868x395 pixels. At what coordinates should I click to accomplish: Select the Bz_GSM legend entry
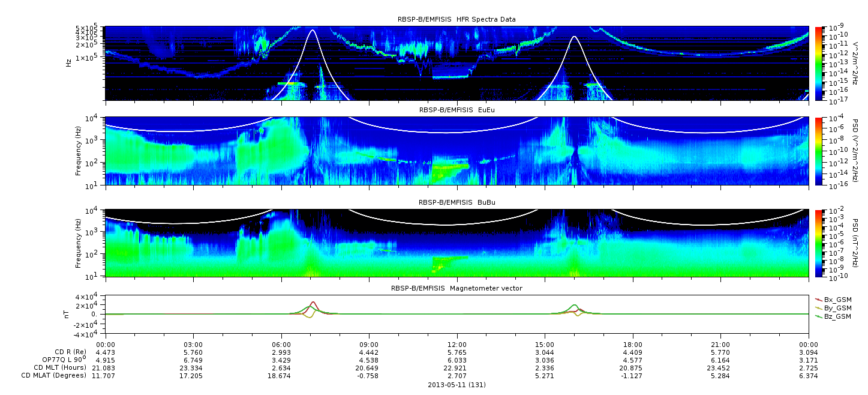[x=833, y=316]
